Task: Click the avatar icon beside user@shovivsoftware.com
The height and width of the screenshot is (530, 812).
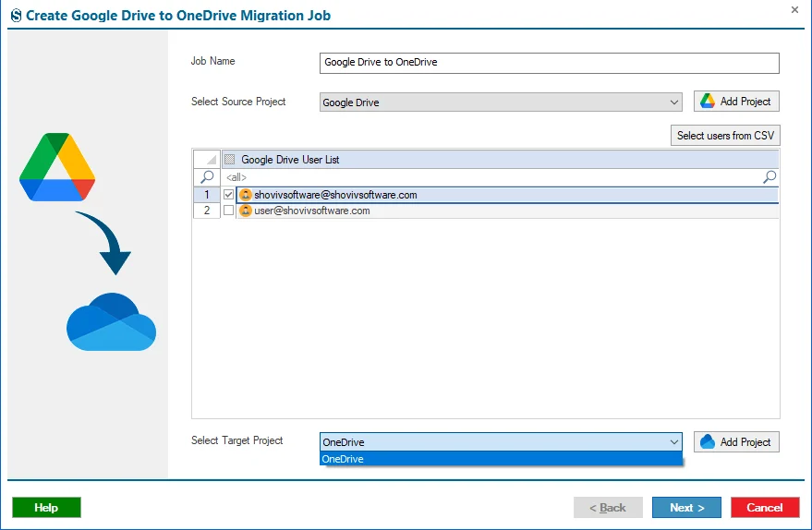Action: [x=246, y=211]
